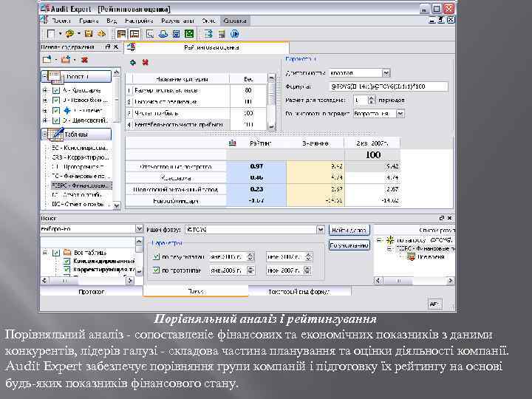Collapse the Проекты section
532x399 pixels.
[45, 77]
